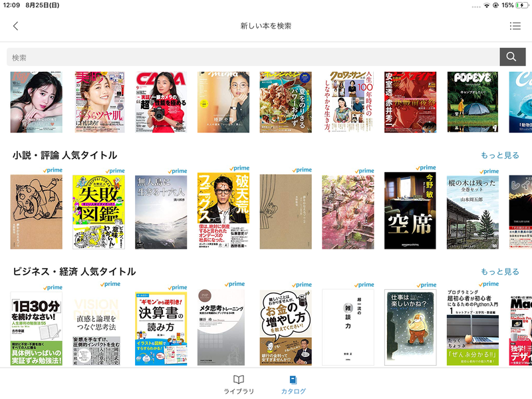
Task: Open the 仕事は楽しいかね? book
Action: point(410,327)
